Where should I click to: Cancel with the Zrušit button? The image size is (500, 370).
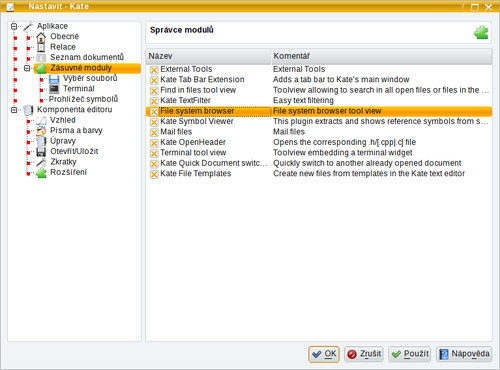(364, 354)
